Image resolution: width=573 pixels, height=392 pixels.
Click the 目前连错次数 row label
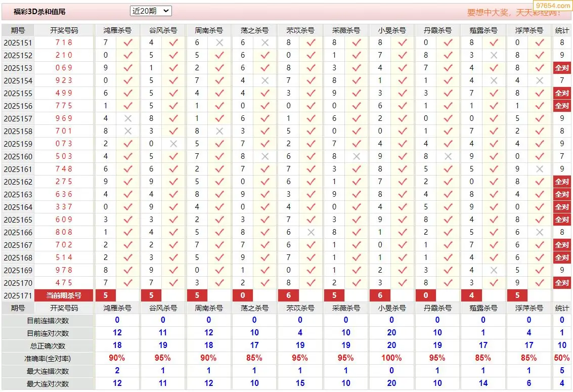pos(48,321)
